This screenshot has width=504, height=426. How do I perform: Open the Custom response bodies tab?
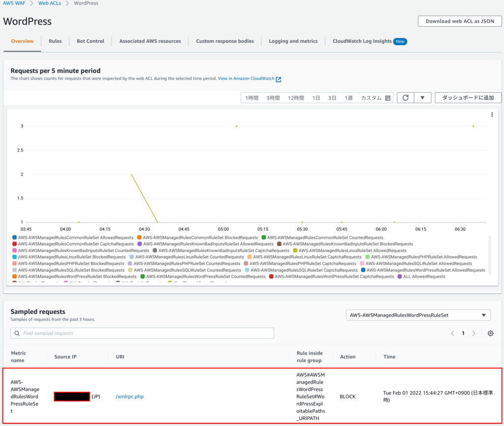[225, 41]
